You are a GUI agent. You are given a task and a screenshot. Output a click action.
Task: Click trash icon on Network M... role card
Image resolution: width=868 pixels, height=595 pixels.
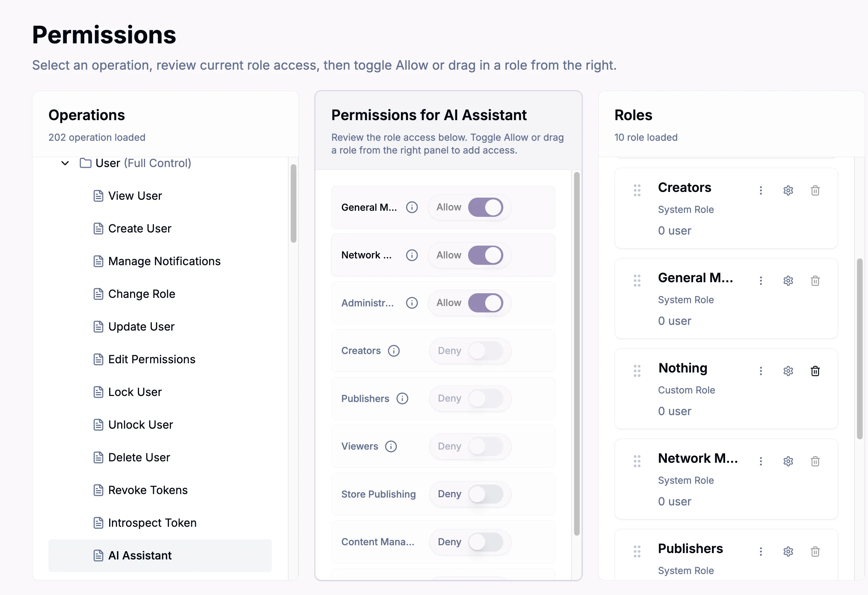pyautogui.click(x=815, y=462)
